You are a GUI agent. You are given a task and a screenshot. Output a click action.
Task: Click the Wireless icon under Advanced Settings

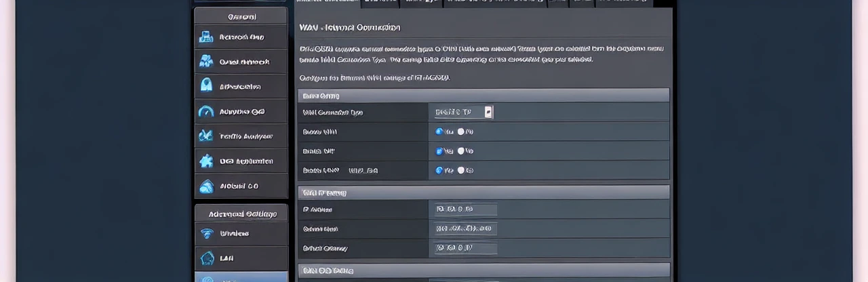point(206,234)
